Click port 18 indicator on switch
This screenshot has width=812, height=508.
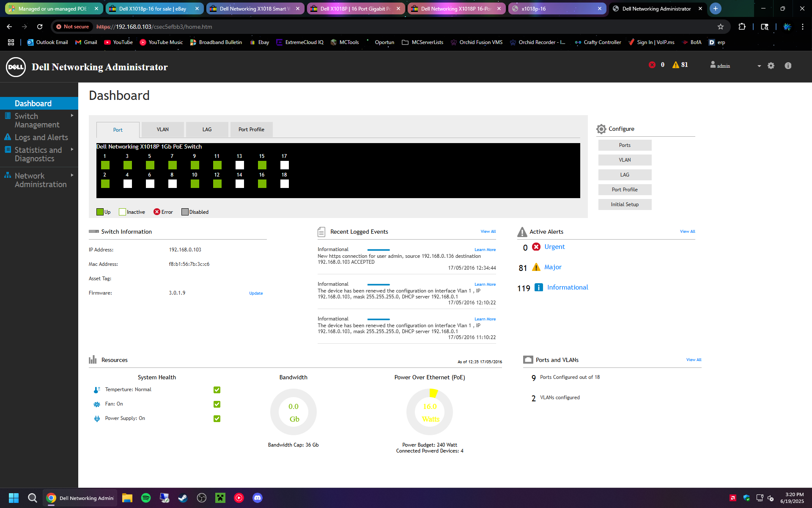[x=285, y=184]
